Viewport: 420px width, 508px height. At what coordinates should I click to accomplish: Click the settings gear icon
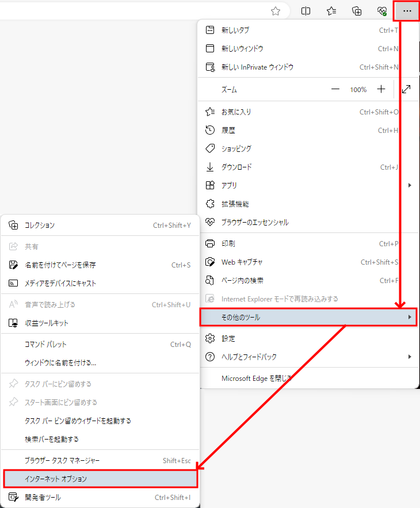[x=210, y=338]
